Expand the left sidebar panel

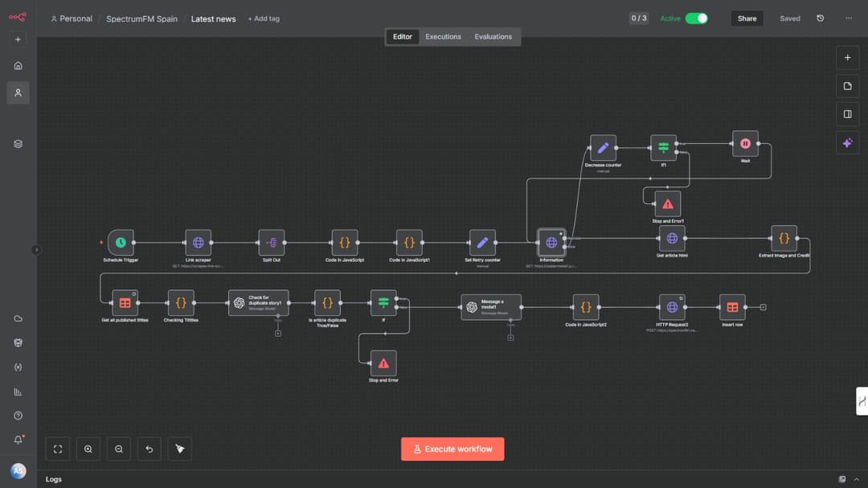tap(36, 250)
